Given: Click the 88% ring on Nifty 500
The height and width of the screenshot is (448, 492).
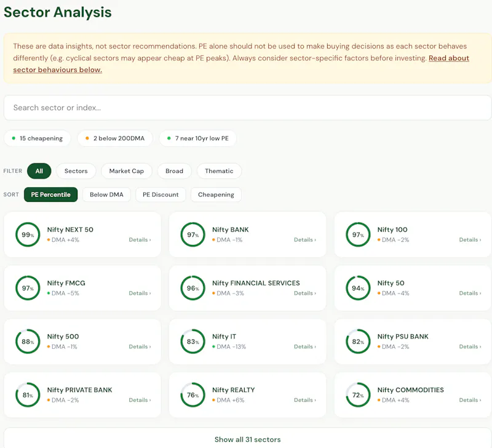Looking at the screenshot, I should [28, 342].
